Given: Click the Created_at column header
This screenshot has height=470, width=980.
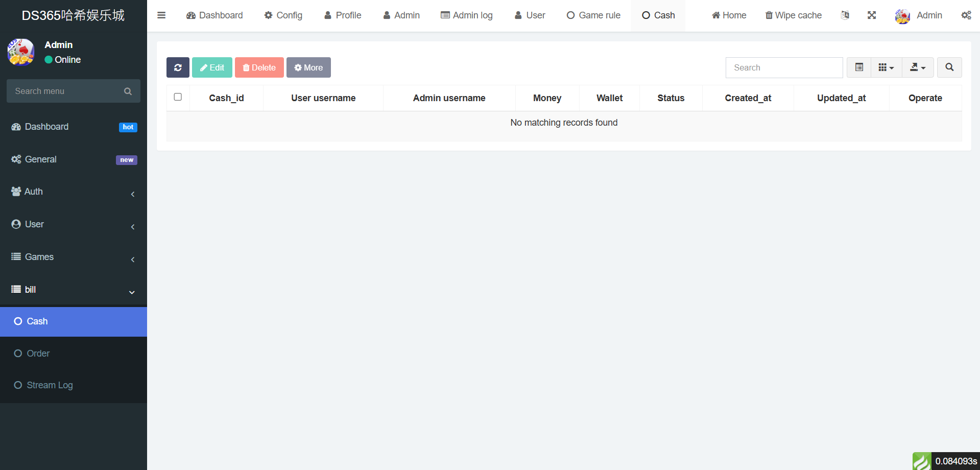Looking at the screenshot, I should coord(748,98).
